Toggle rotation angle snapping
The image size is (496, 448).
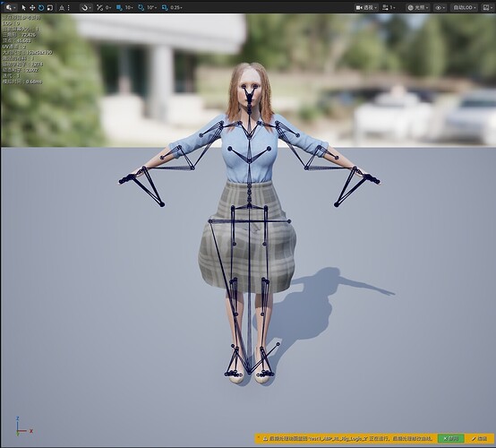[x=141, y=7]
